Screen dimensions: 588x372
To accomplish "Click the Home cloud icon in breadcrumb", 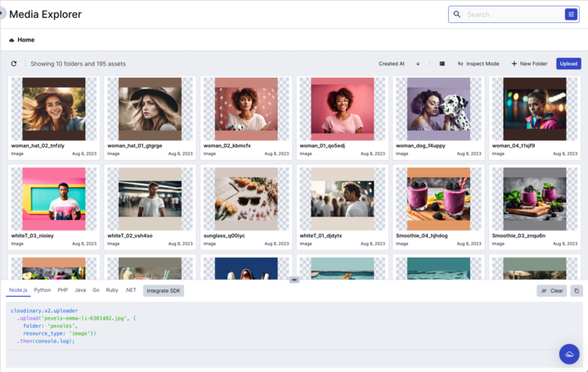I will pyautogui.click(x=11, y=40).
